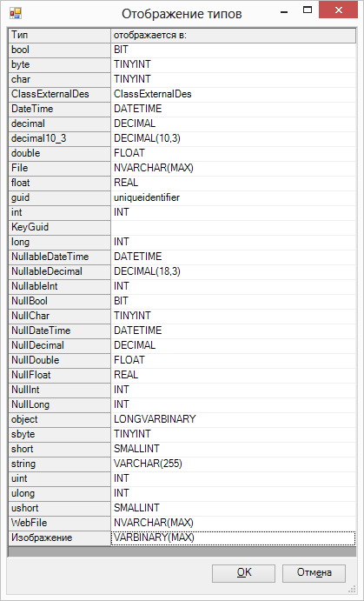364x601 pixels.
Task: Select the NullableDecimal row header
Action: click(59, 271)
